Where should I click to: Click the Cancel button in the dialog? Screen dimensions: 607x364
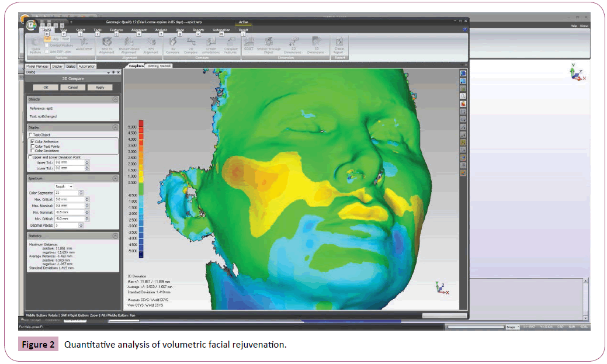[73, 87]
